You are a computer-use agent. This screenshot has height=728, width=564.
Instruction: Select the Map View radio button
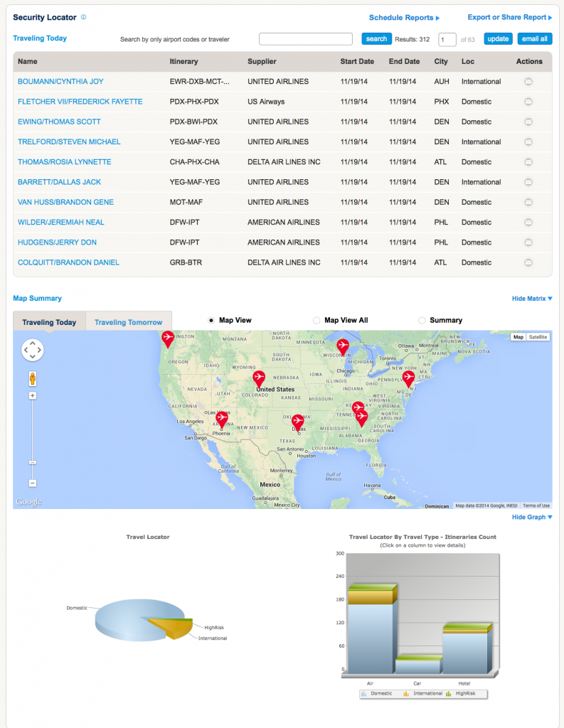(211, 321)
